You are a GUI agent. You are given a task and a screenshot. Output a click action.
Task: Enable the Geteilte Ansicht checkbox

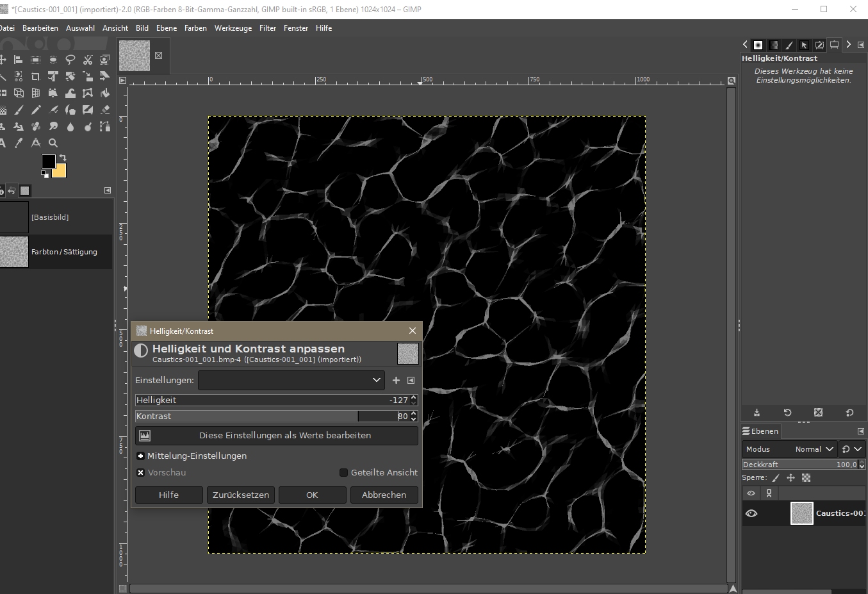343,472
